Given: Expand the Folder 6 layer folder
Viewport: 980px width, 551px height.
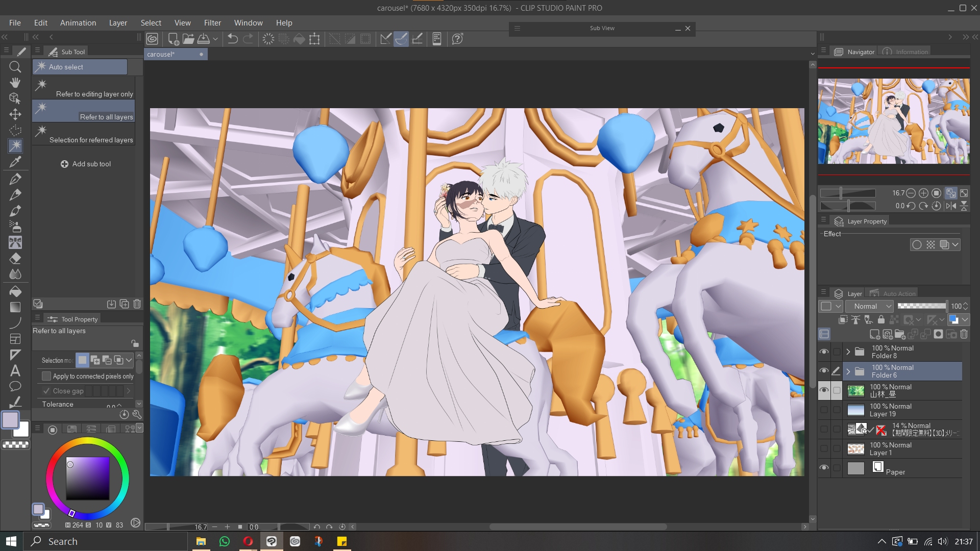Looking at the screenshot, I should point(848,371).
